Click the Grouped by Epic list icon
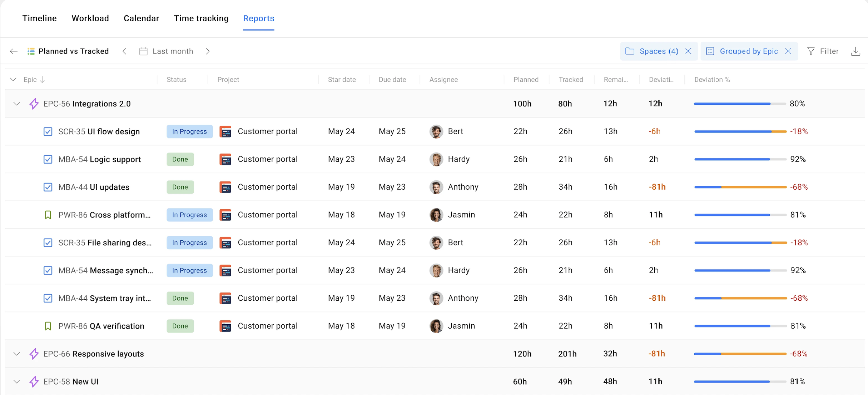This screenshot has width=868, height=395. coord(710,51)
